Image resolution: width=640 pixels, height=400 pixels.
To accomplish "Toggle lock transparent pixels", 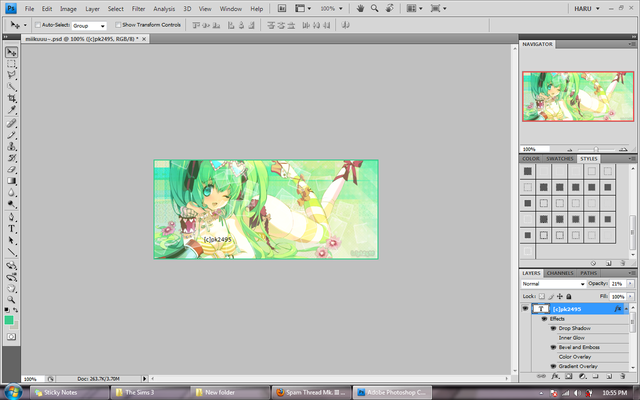I will click(542, 296).
